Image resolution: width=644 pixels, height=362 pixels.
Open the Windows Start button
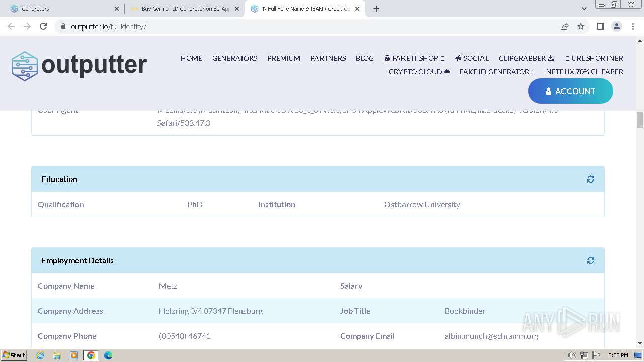tap(14, 355)
